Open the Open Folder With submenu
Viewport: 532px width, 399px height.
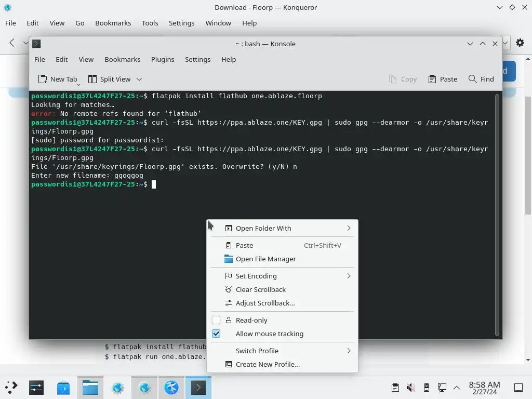tap(282, 229)
